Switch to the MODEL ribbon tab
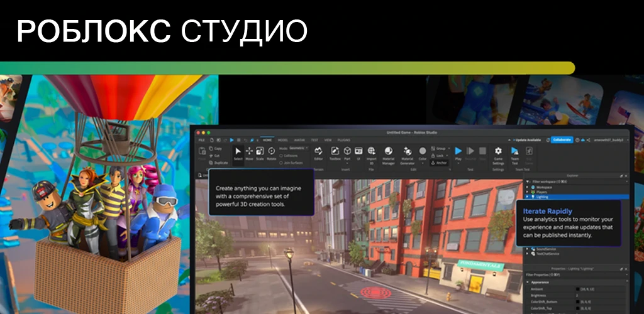Image resolution: width=644 pixels, height=314 pixels. tap(283, 140)
